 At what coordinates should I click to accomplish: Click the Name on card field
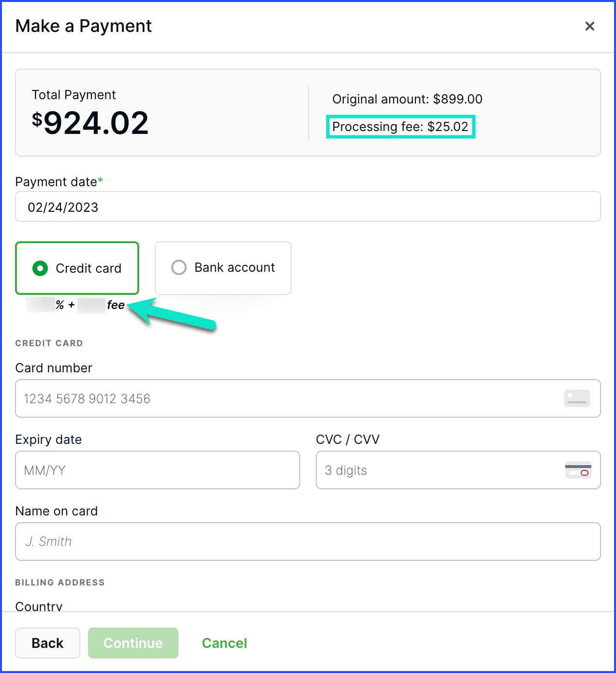pyautogui.click(x=308, y=541)
